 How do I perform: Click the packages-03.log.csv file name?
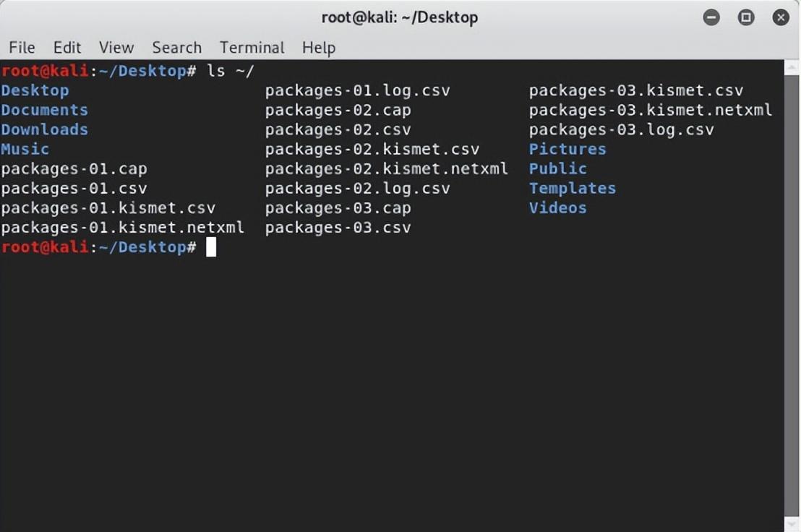pyautogui.click(x=621, y=129)
